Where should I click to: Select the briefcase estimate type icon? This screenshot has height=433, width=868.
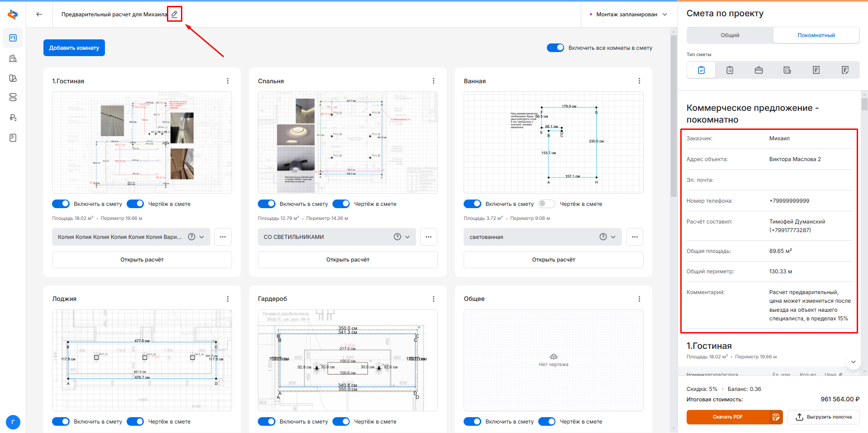[x=759, y=70]
